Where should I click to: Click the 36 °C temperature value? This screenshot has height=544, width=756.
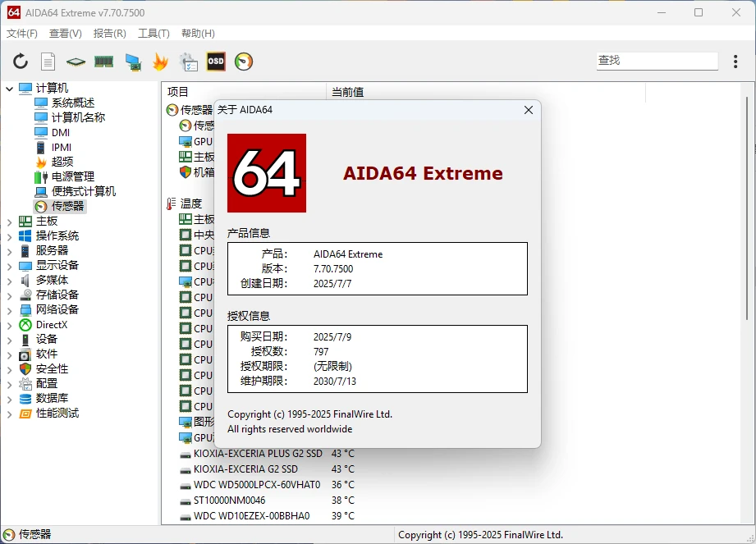(343, 485)
